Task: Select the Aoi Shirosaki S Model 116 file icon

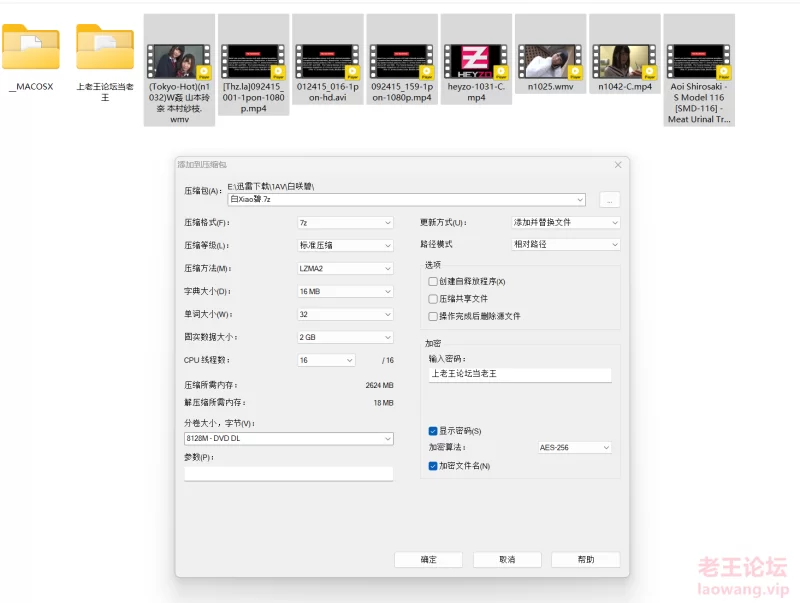Action: [698, 62]
